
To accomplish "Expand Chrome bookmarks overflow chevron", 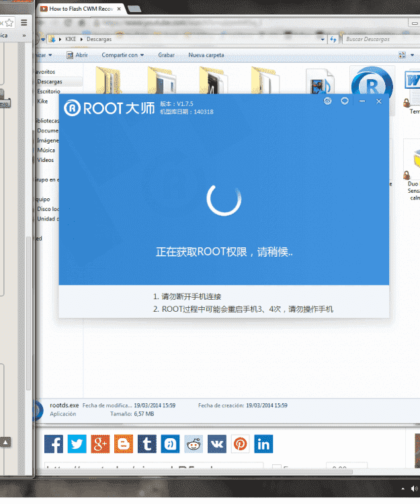I will point(24,36).
